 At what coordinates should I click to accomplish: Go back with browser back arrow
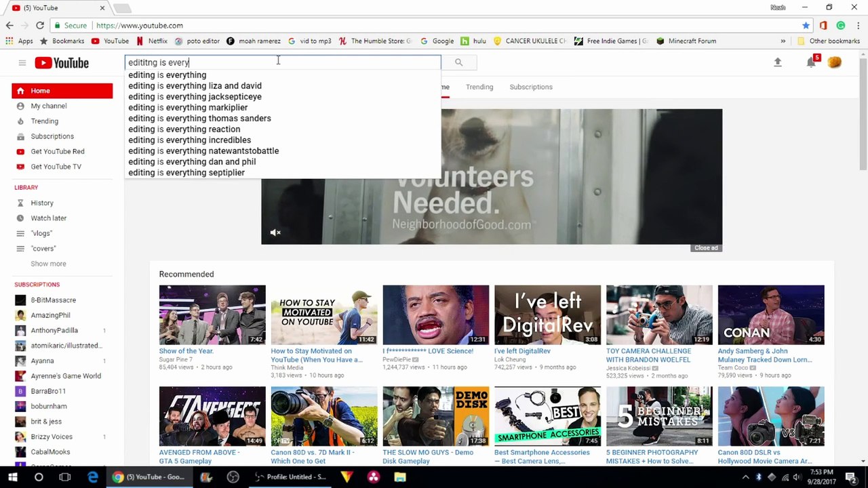coord(9,25)
